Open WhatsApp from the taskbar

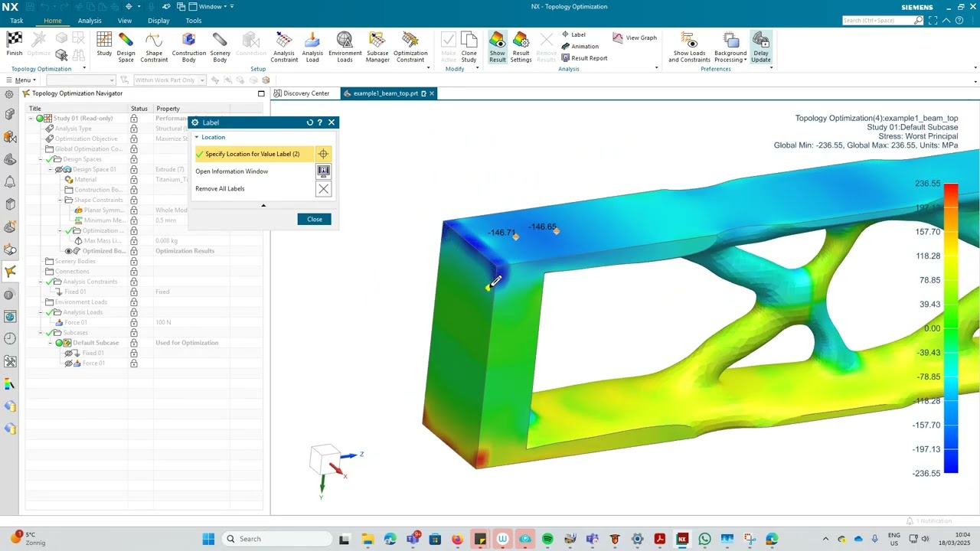coord(704,539)
